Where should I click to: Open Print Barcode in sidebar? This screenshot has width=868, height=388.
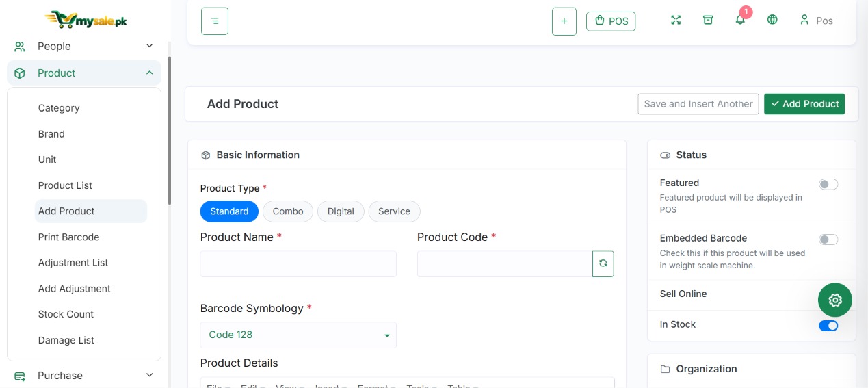(x=68, y=237)
